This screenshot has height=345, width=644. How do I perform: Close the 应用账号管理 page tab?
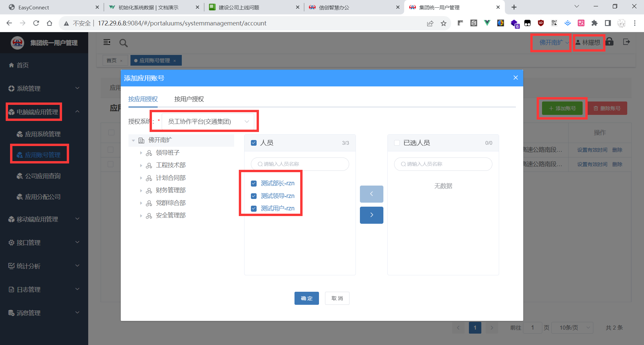pos(174,61)
